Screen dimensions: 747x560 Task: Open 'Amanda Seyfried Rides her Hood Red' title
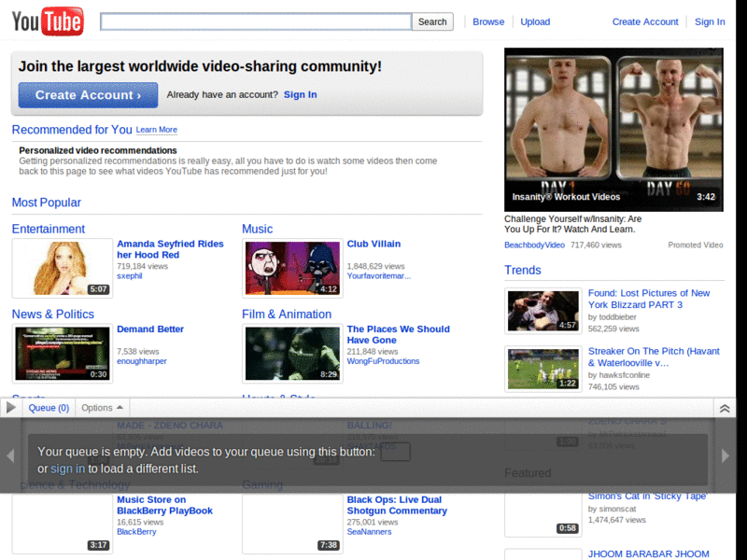(170, 249)
